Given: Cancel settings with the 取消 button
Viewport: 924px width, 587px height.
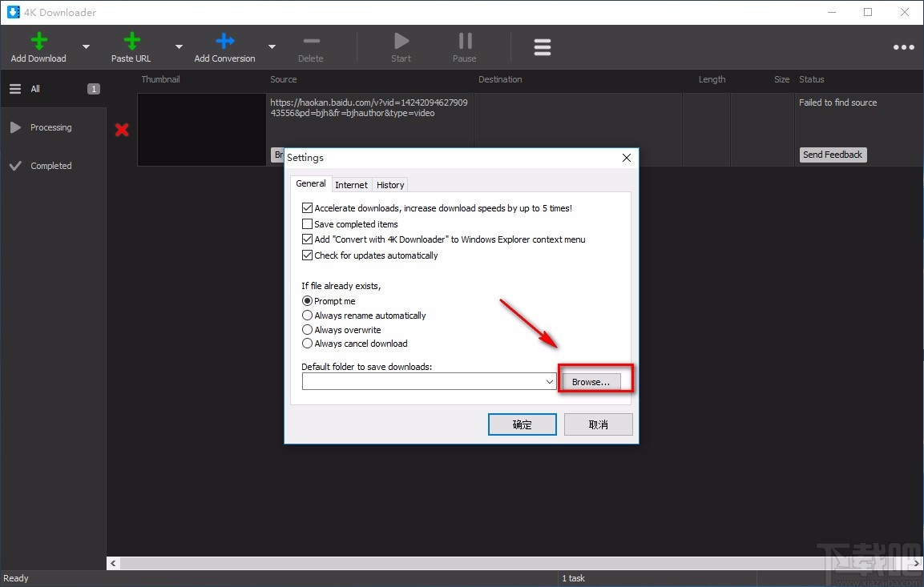Looking at the screenshot, I should [598, 424].
